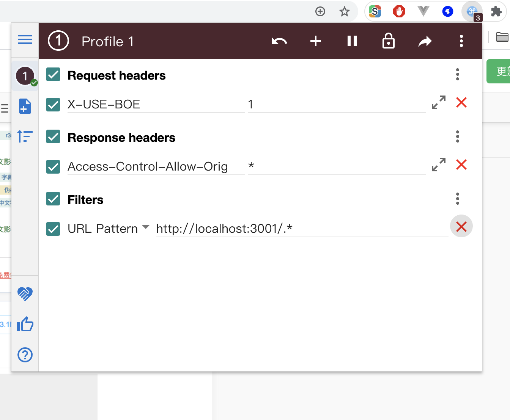Open the hamburger menu in sidebar
The height and width of the screenshot is (420, 510).
tap(25, 39)
